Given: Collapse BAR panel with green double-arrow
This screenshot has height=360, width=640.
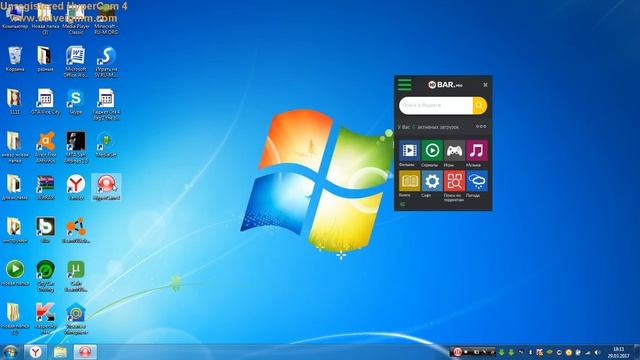Looking at the screenshot, I should 402,204.
